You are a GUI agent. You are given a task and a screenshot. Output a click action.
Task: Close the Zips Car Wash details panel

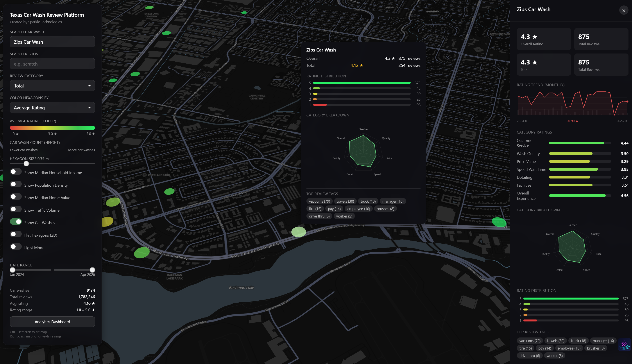623,11
